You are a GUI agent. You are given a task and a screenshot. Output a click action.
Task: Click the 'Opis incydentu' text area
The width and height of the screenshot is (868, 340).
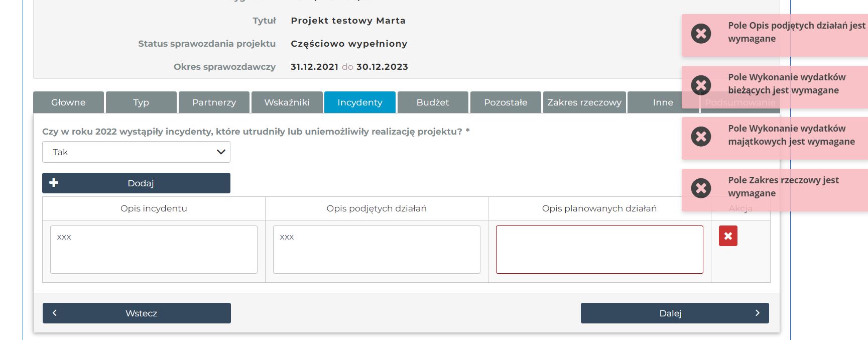[x=154, y=250]
